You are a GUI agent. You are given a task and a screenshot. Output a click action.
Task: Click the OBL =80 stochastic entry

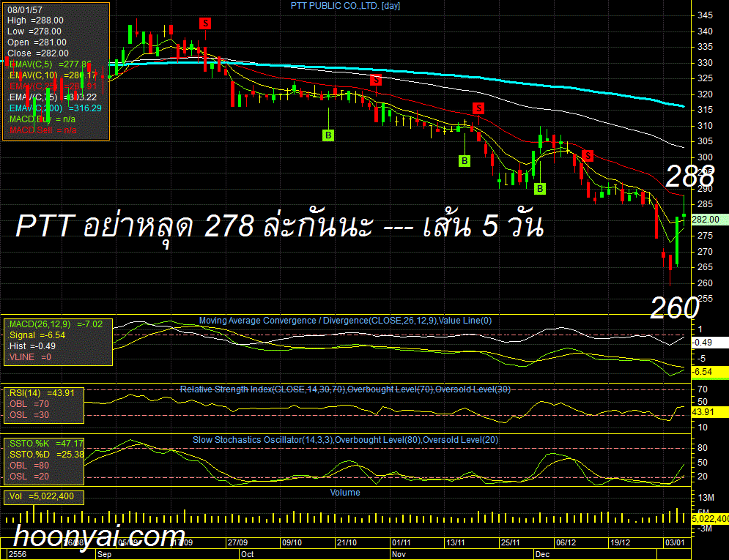pyautogui.click(x=29, y=466)
